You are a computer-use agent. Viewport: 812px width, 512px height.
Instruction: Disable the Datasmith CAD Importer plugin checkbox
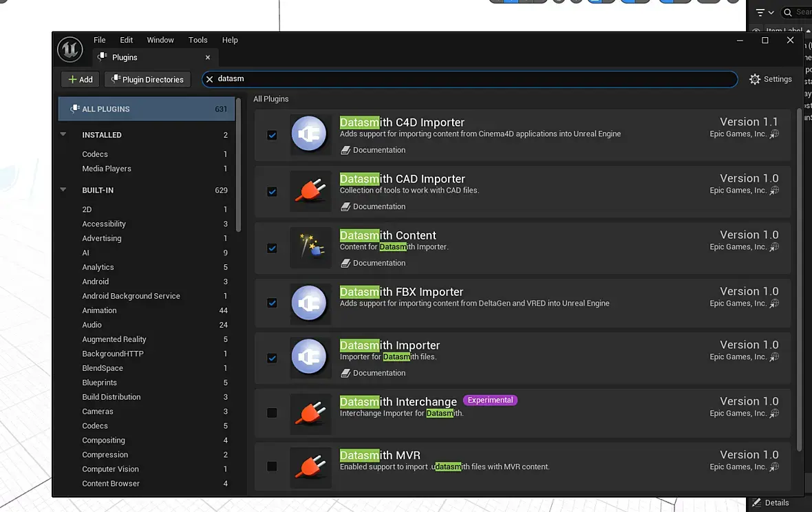pyautogui.click(x=272, y=191)
